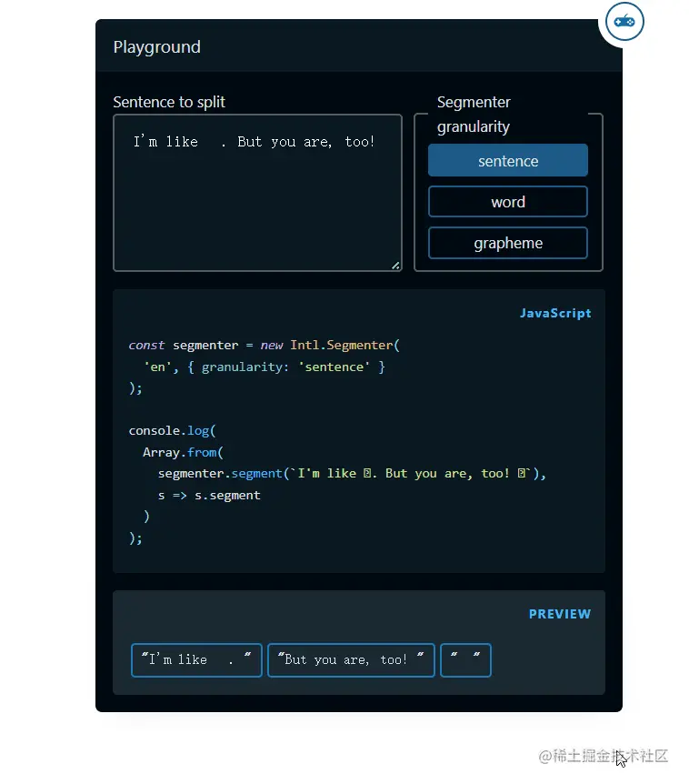Click the Sentence to split label

point(169,102)
